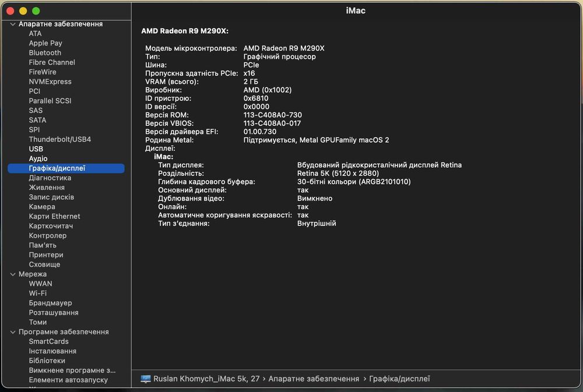Select the Графіка/дисплеї sidebar item
Screen dimensions: 583x392
click(x=57, y=168)
